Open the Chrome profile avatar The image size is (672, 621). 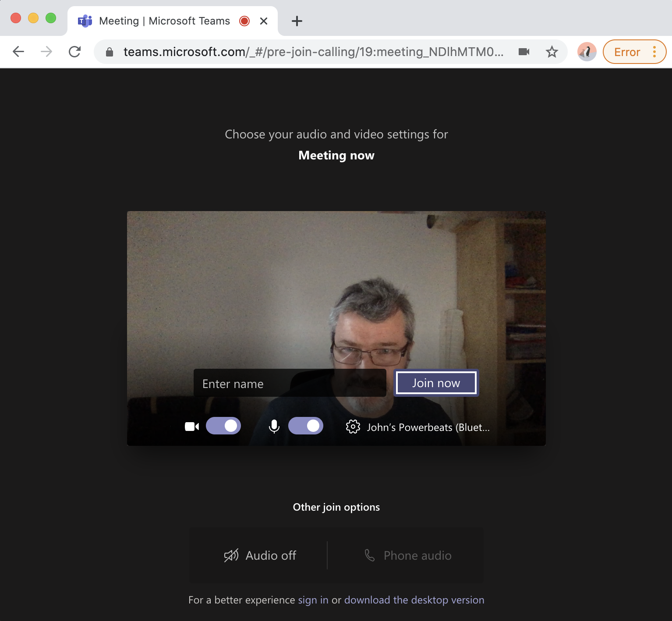(x=587, y=52)
